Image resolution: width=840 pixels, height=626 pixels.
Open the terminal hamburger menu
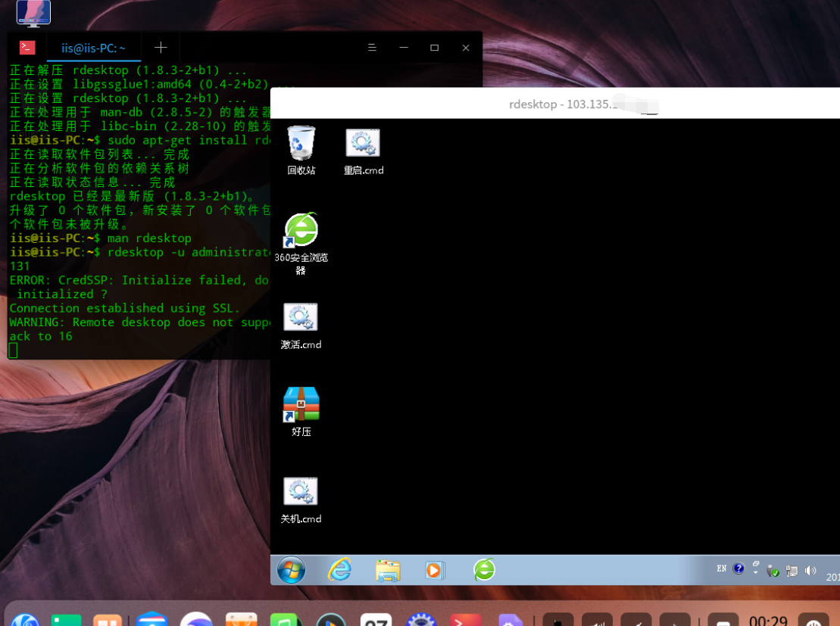coord(372,48)
